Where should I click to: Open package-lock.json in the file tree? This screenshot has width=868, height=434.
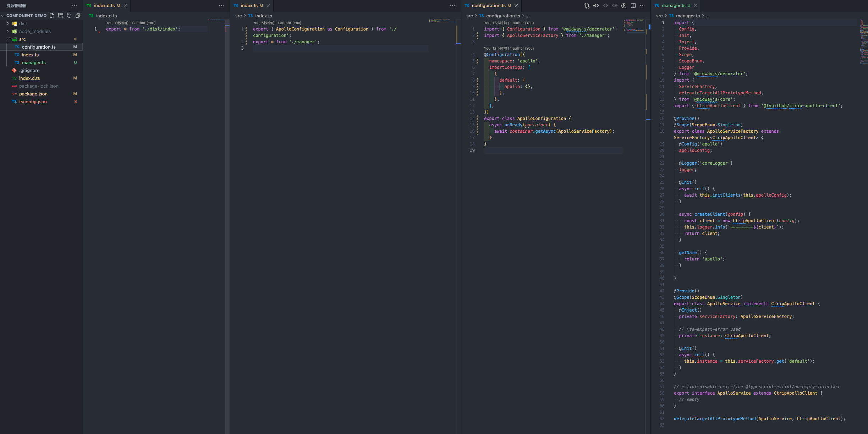coord(41,86)
